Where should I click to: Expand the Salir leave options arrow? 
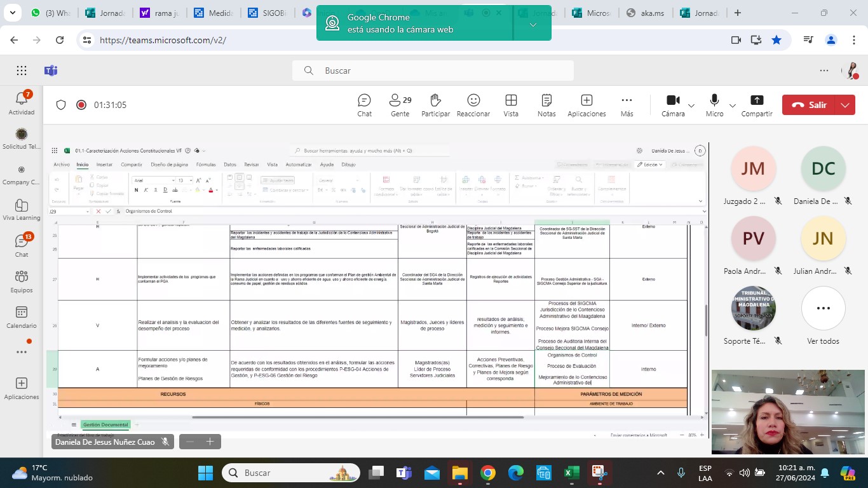click(x=844, y=105)
